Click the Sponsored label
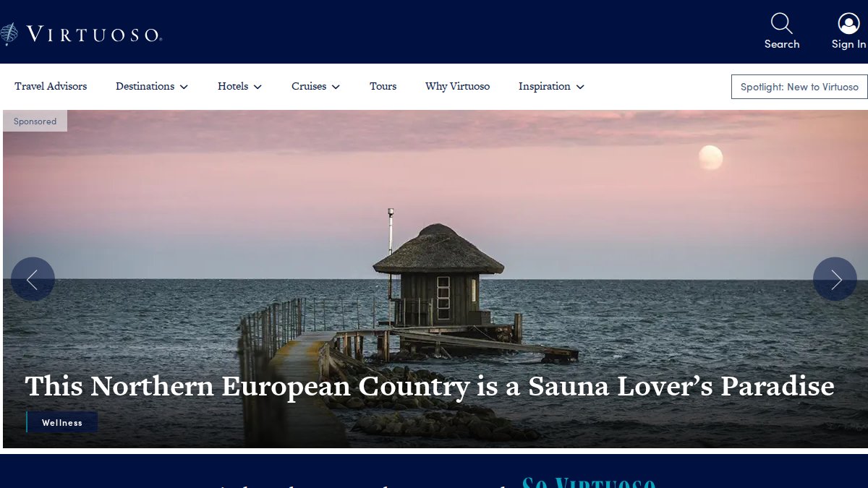The height and width of the screenshot is (488, 868). [x=35, y=121]
